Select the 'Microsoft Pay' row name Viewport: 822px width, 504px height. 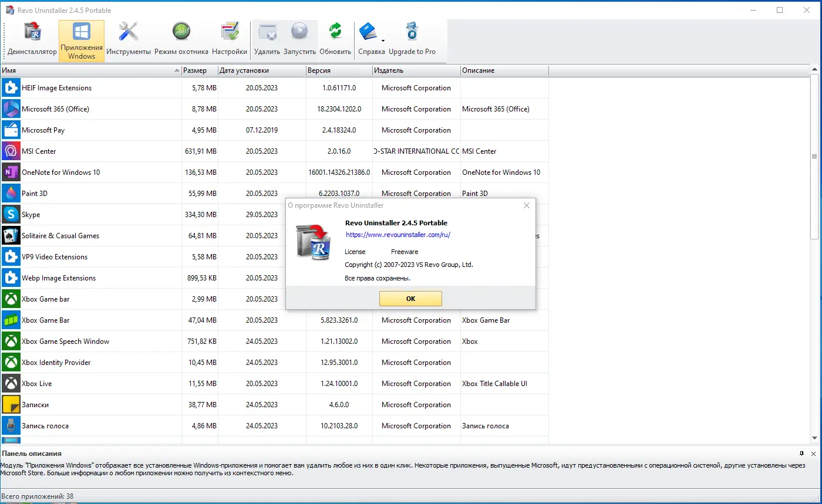click(x=43, y=130)
